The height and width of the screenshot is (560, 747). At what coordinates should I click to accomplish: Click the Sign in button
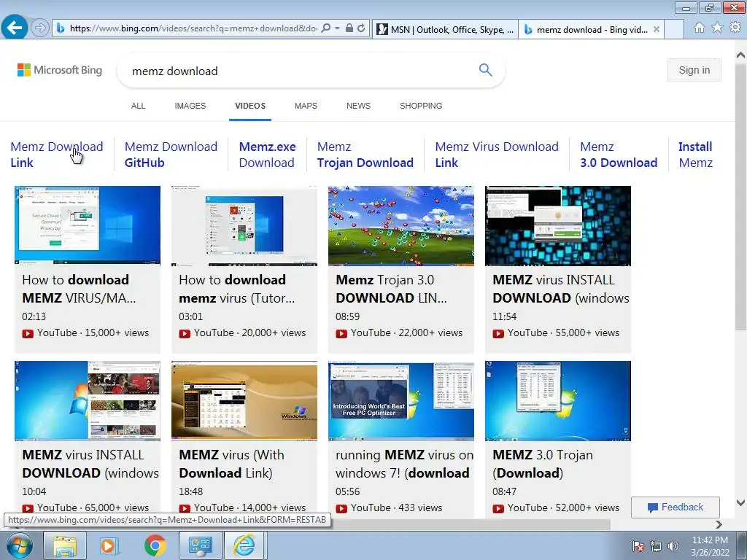[x=694, y=70]
